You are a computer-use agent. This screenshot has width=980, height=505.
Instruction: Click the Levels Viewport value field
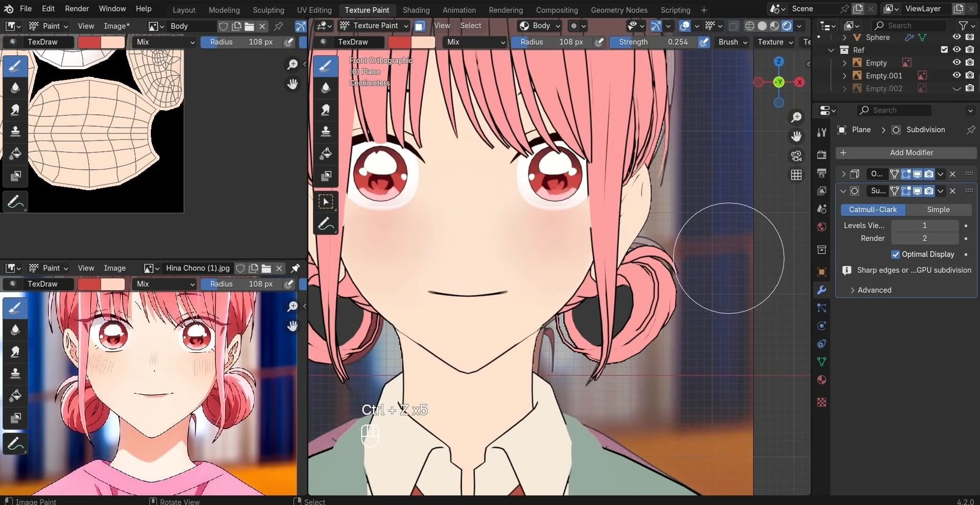tap(925, 226)
